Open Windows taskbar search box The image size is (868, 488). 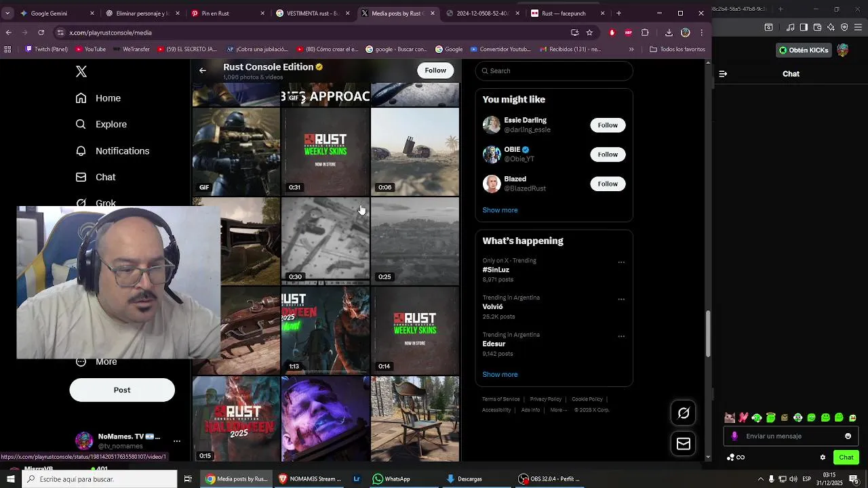pos(101,479)
